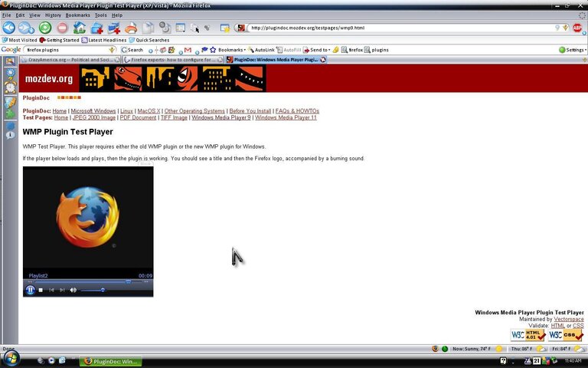Image resolution: width=588 pixels, height=368 pixels.
Task: Open the Most Visited bookmarks folder
Action: pos(19,40)
